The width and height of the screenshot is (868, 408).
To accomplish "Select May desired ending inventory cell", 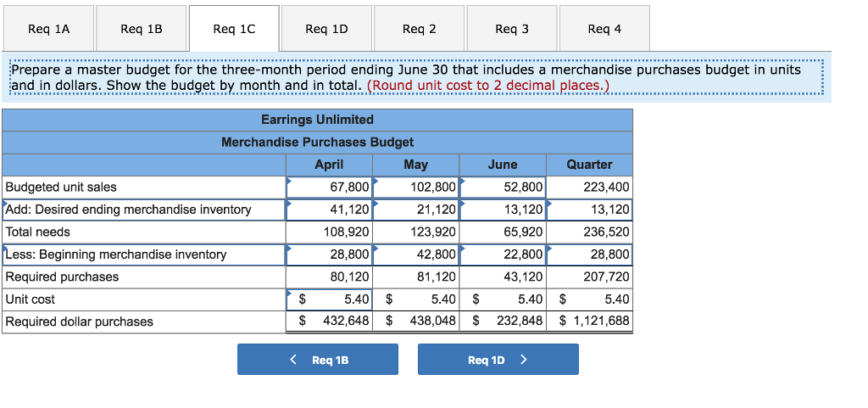I will (416, 210).
